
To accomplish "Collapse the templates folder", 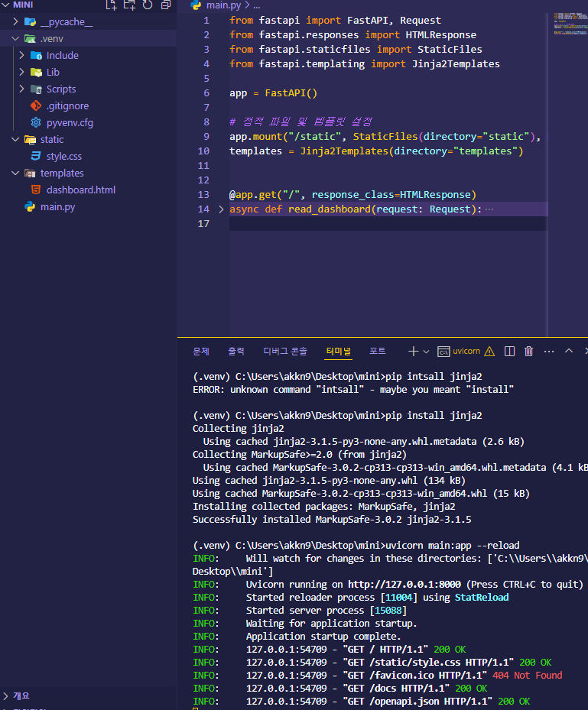I will 15,173.
